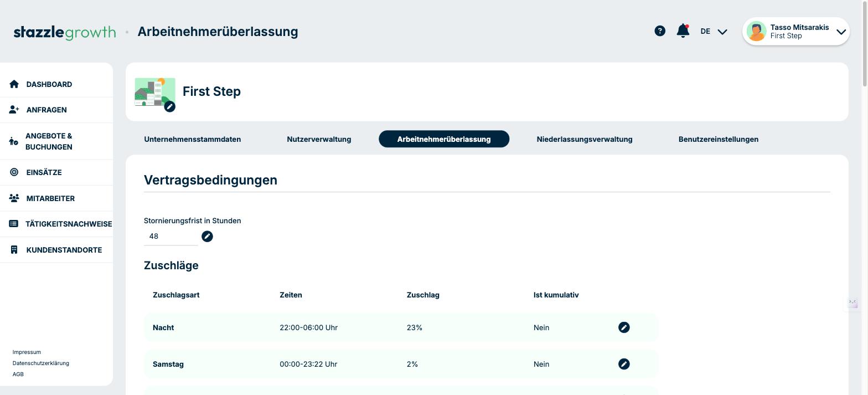Open the Impressum link
The width and height of the screenshot is (868, 395).
click(x=27, y=352)
